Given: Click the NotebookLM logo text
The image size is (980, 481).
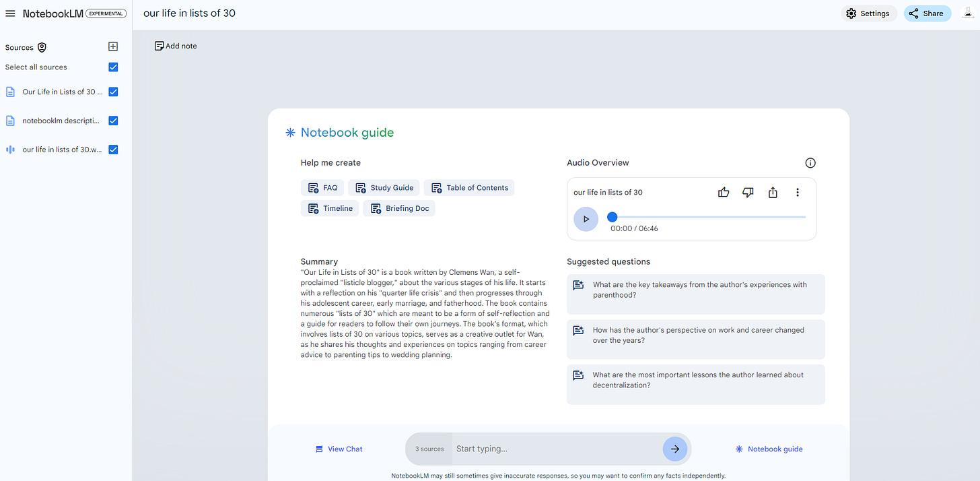Looking at the screenshot, I should click(x=53, y=13).
